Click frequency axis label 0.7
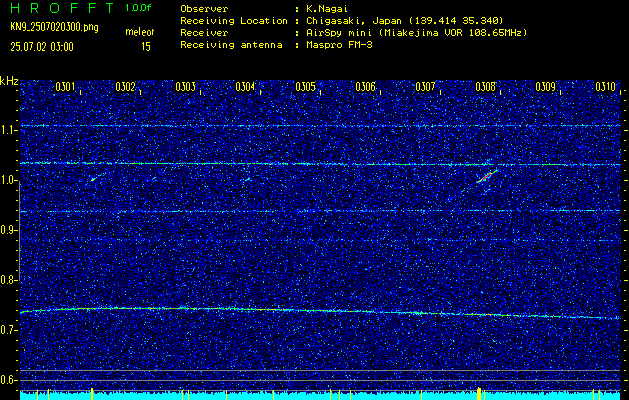Viewport: 629px width, 400px height. (x=8, y=330)
